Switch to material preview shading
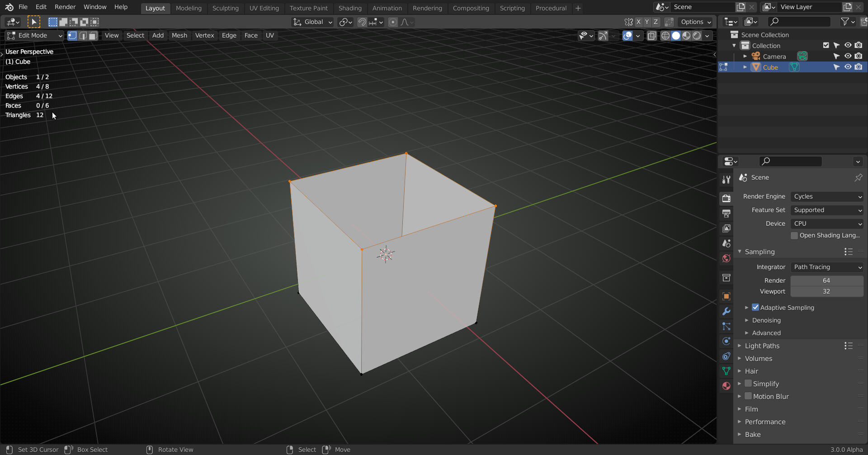This screenshot has height=455, width=868. 686,36
